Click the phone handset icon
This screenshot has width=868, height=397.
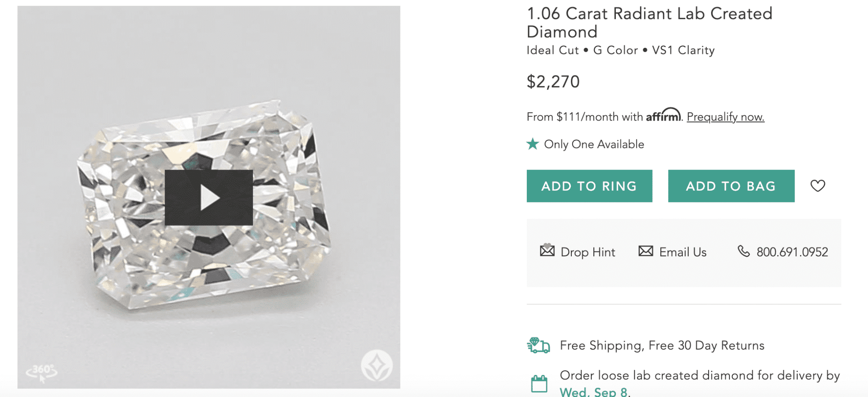[x=744, y=251]
